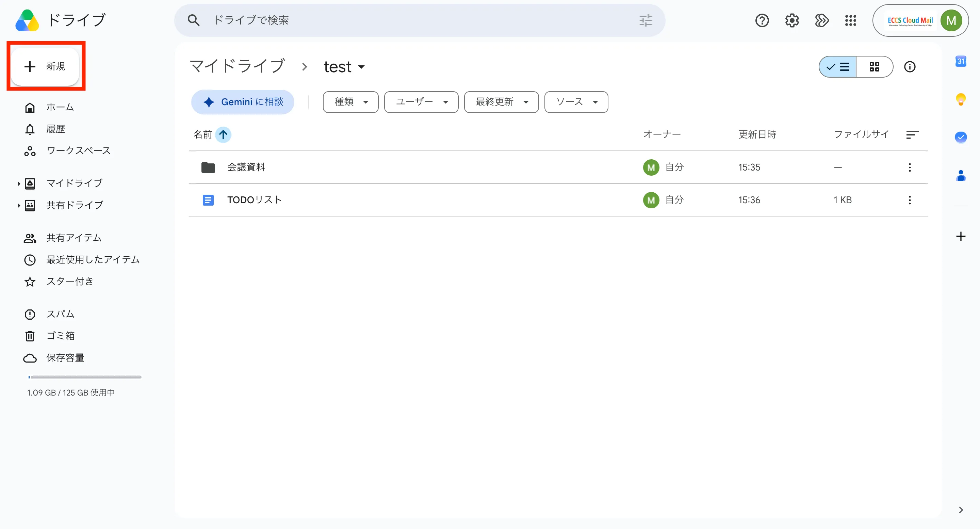Open the Gemini side panel icon in header
Screen dimensions: 980x529
[x=821, y=20]
